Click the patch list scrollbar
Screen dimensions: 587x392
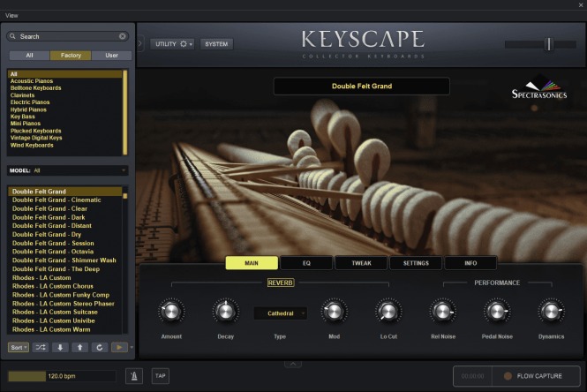pyautogui.click(x=125, y=196)
